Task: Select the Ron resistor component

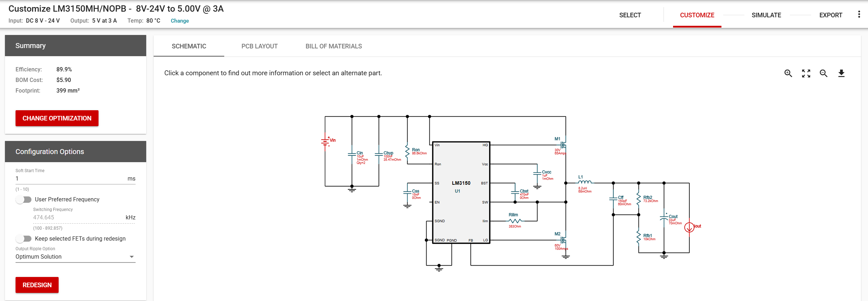Action: pyautogui.click(x=408, y=152)
